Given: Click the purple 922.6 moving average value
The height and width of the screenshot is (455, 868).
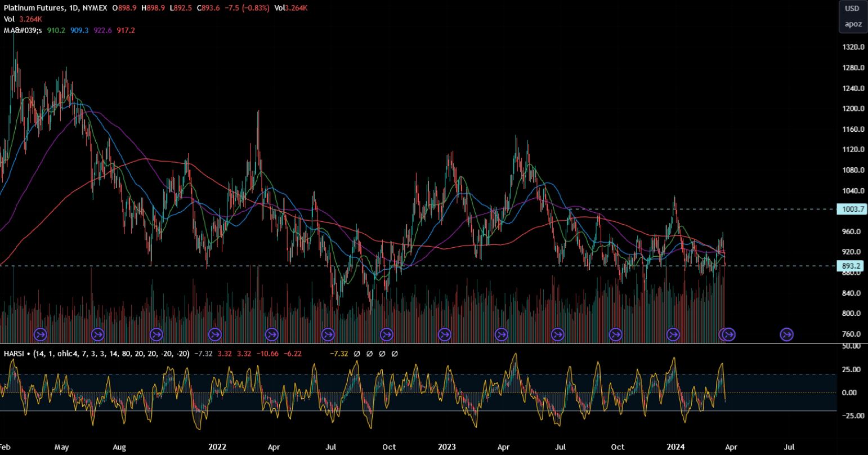Looking at the screenshot, I should coord(102,30).
